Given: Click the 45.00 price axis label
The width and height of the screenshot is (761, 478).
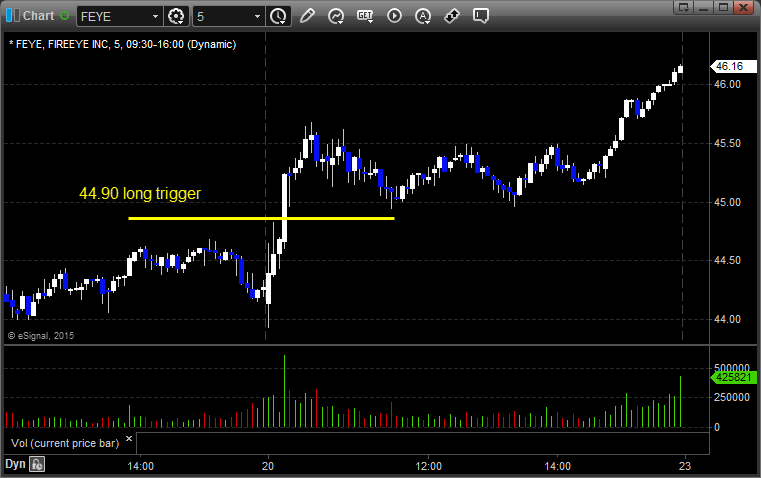Looking at the screenshot, I should [x=727, y=202].
